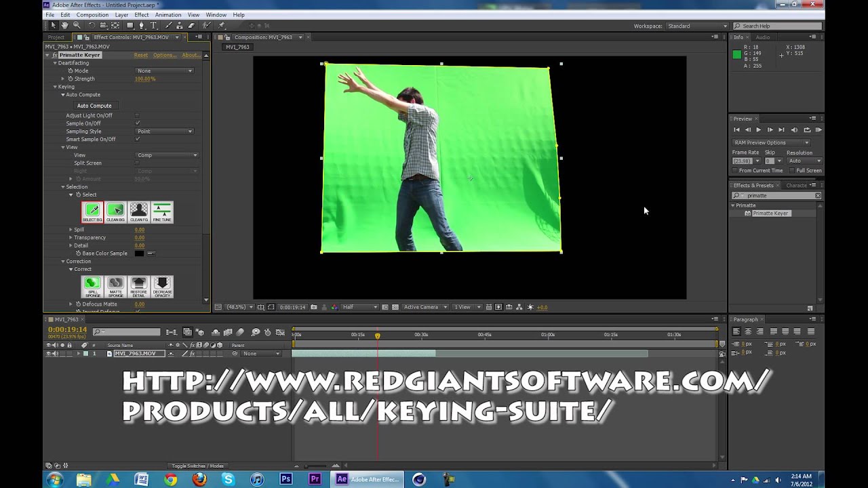Image resolution: width=868 pixels, height=488 pixels.
Task: Select the Decrease Opacity correction tool
Action: [x=161, y=285]
